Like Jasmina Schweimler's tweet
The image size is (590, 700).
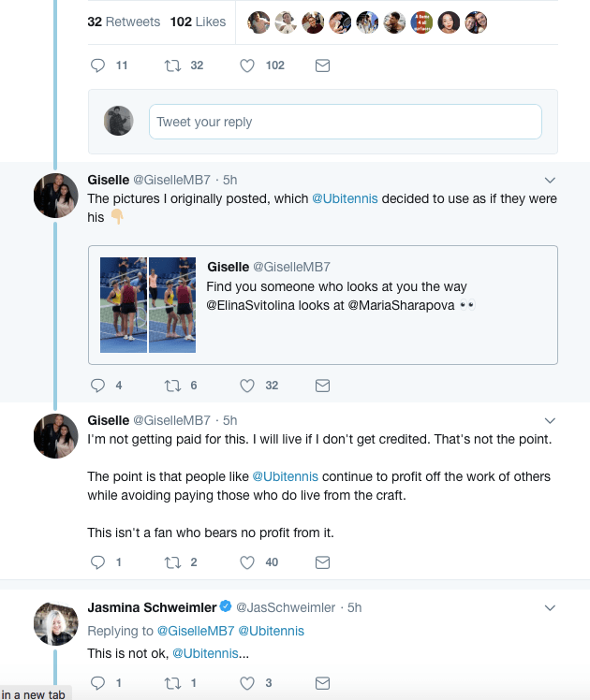tap(247, 683)
